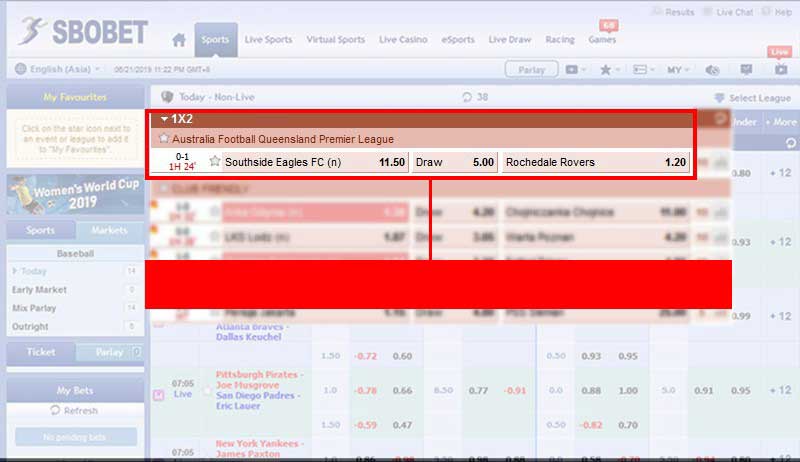The height and width of the screenshot is (462, 800).
Task: Switch to the Markets tab
Action: click(x=110, y=230)
